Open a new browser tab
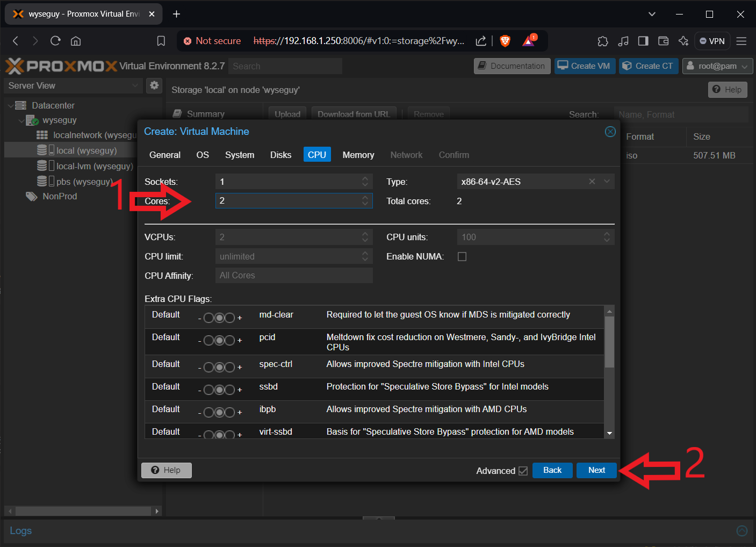This screenshot has width=756, height=547. pyautogui.click(x=176, y=14)
